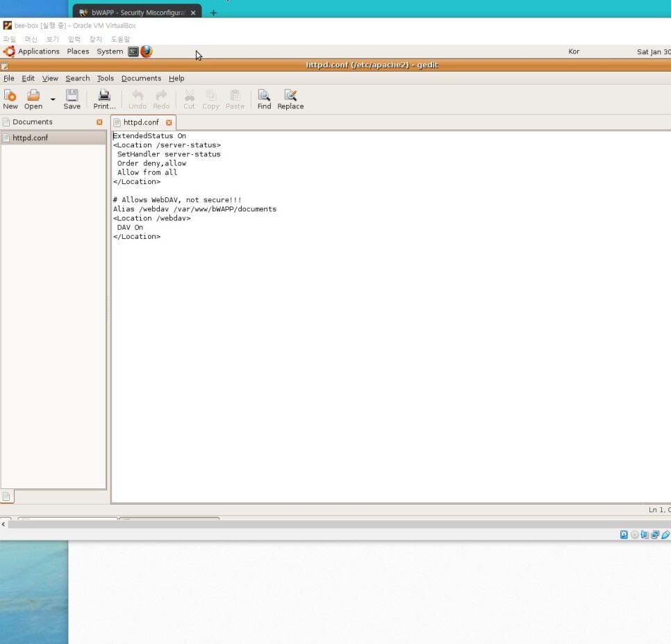Viewport: 671px width, 644px height.
Task: Click the 'ExtendedStatus On' line
Action: [x=149, y=135]
